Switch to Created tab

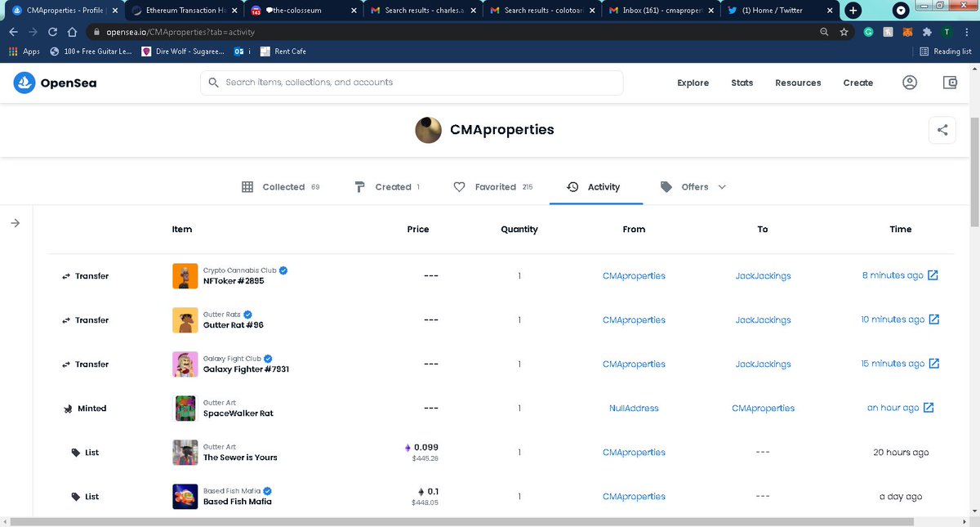click(x=387, y=187)
